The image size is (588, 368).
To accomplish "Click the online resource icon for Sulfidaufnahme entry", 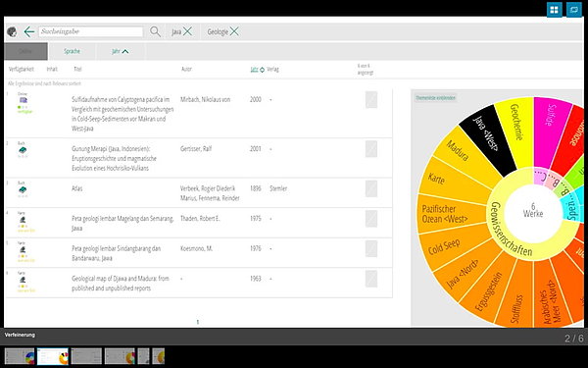I will [x=24, y=100].
